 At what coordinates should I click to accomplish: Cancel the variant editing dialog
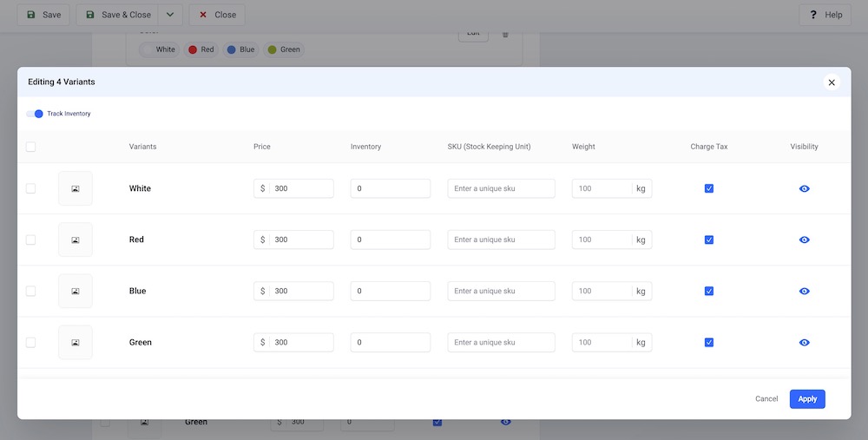click(766, 399)
